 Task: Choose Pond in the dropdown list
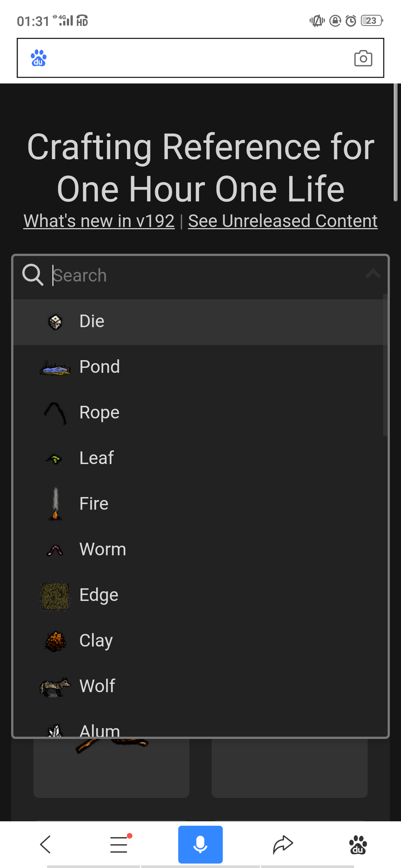click(x=198, y=367)
